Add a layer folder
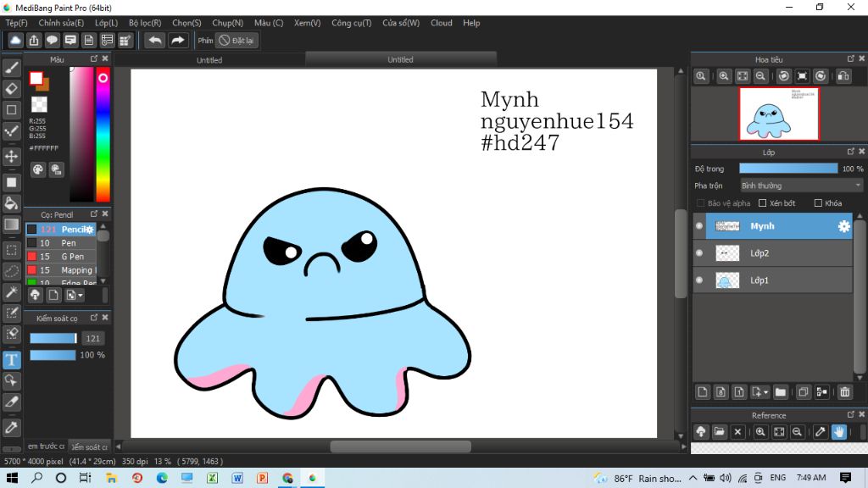The width and height of the screenshot is (868, 488). [x=781, y=392]
